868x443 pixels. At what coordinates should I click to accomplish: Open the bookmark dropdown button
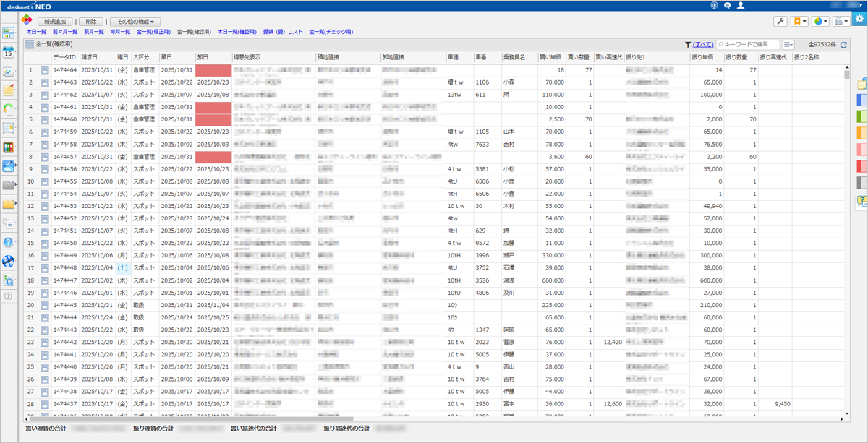pos(799,22)
